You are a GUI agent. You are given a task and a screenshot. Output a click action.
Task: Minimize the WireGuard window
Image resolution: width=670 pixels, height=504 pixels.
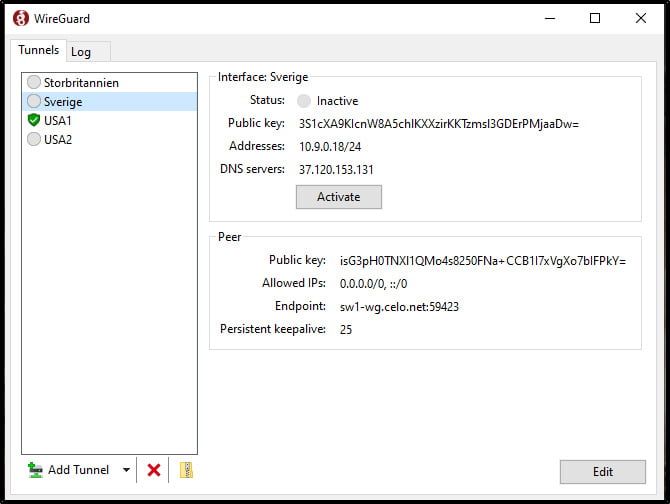tap(550, 18)
